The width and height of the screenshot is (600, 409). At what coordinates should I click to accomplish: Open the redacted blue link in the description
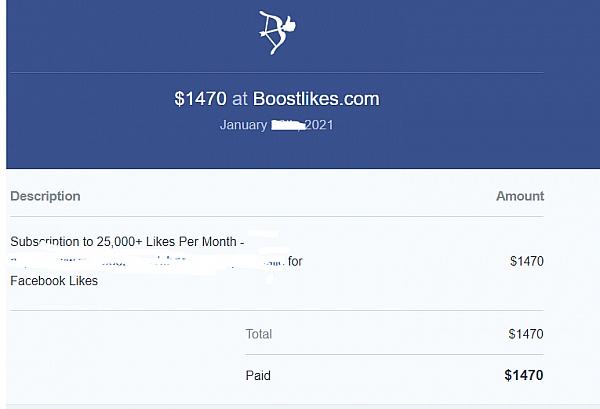pyautogui.click(x=147, y=261)
